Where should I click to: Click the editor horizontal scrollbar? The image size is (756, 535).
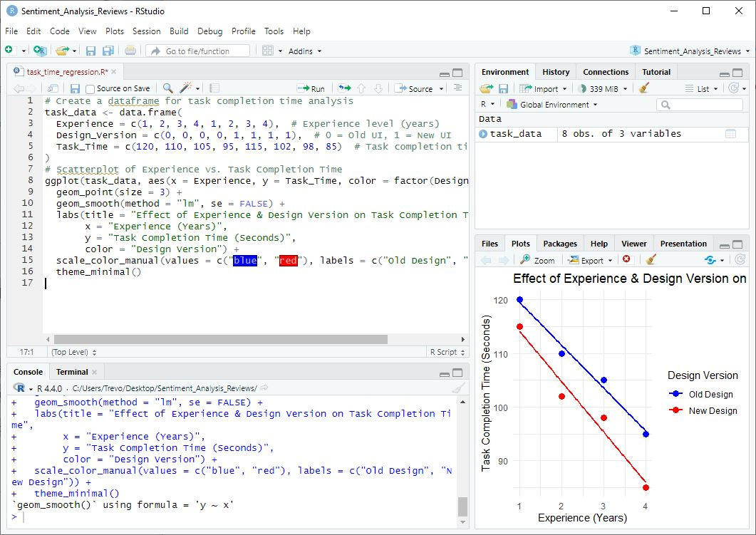(x=221, y=339)
